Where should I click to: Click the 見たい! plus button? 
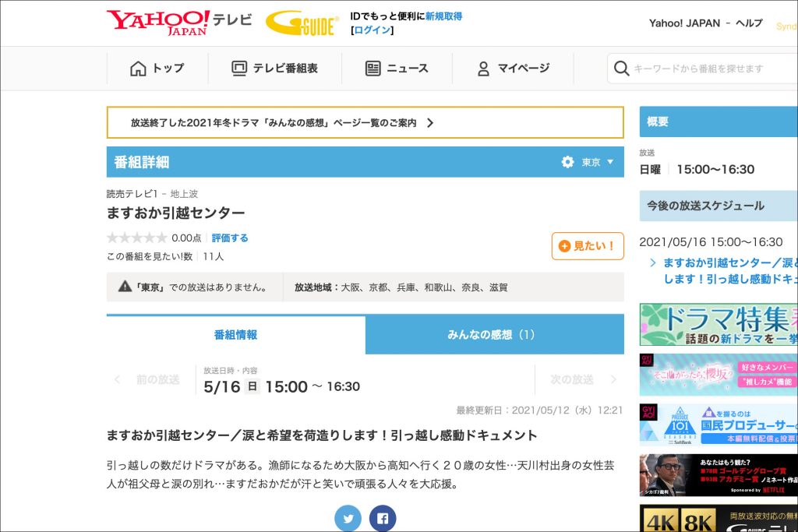click(x=588, y=246)
